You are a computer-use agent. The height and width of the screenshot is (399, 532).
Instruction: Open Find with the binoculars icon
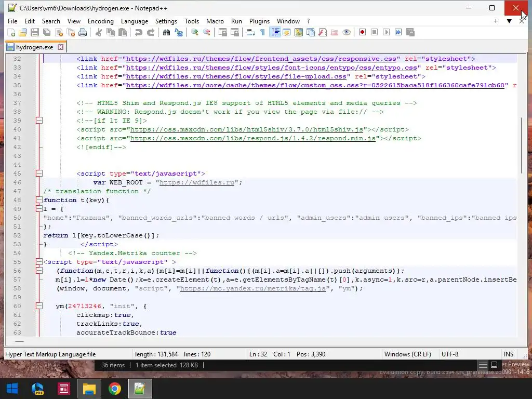tap(166, 32)
